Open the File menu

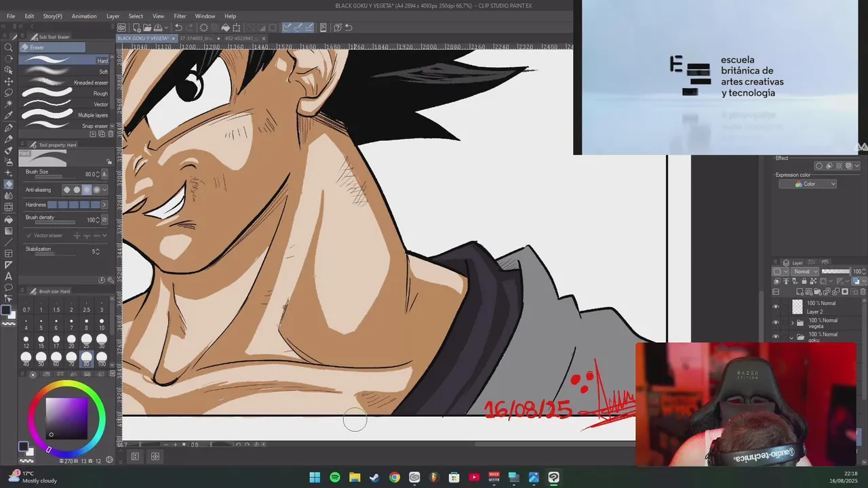(11, 16)
